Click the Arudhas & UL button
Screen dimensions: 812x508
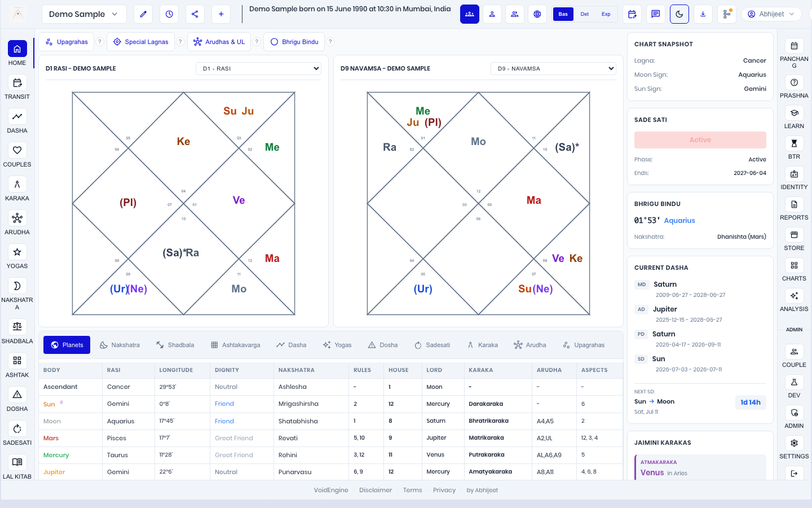coord(219,42)
